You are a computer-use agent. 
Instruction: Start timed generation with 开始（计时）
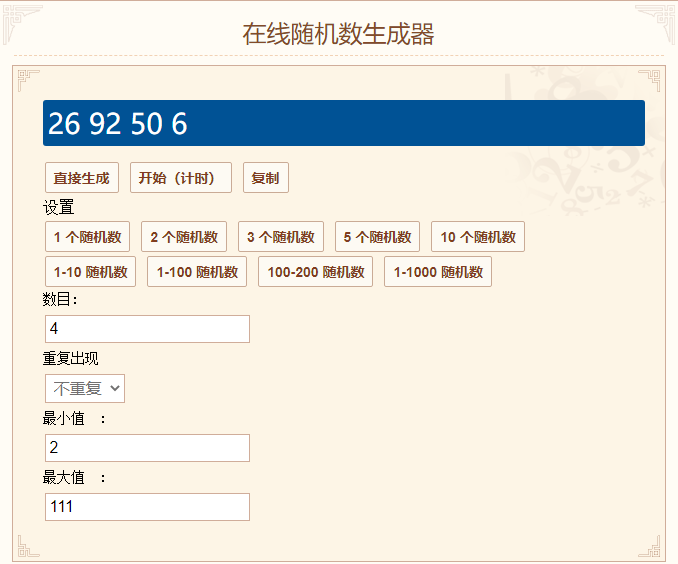point(181,178)
